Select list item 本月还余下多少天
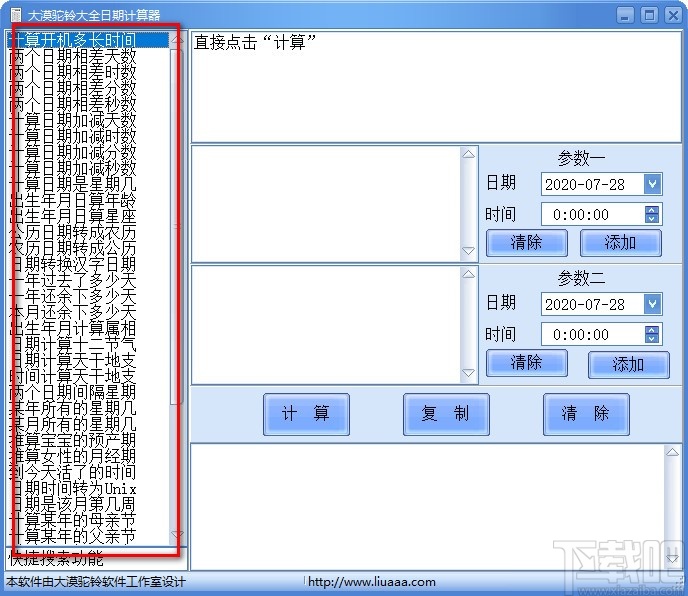Screen dimensions: 688x596 [88, 312]
